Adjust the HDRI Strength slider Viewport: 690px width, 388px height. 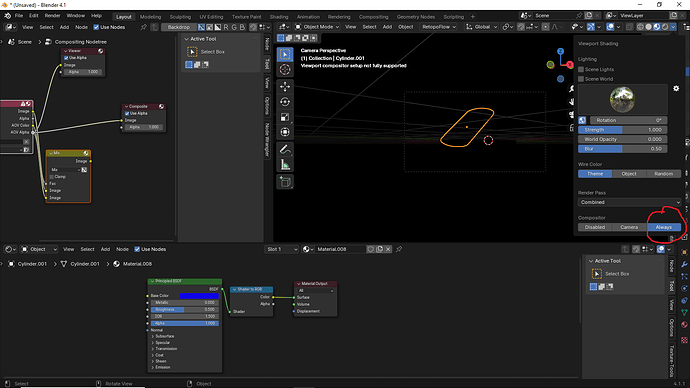pyautogui.click(x=622, y=130)
